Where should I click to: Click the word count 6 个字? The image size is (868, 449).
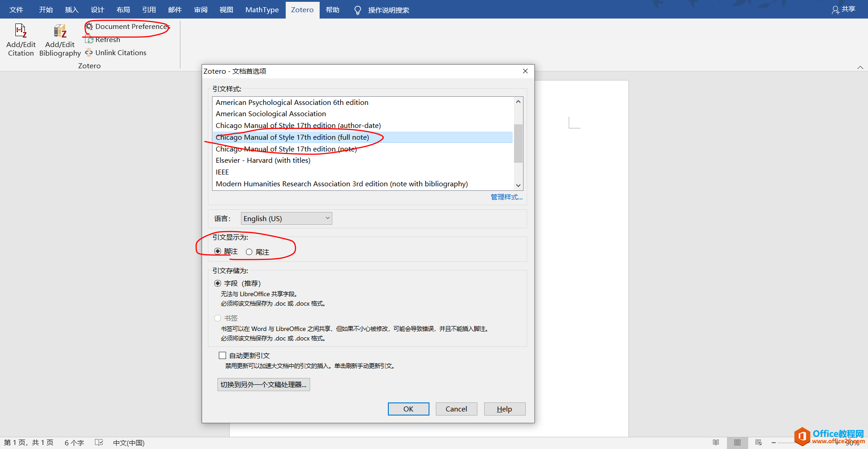point(74,443)
